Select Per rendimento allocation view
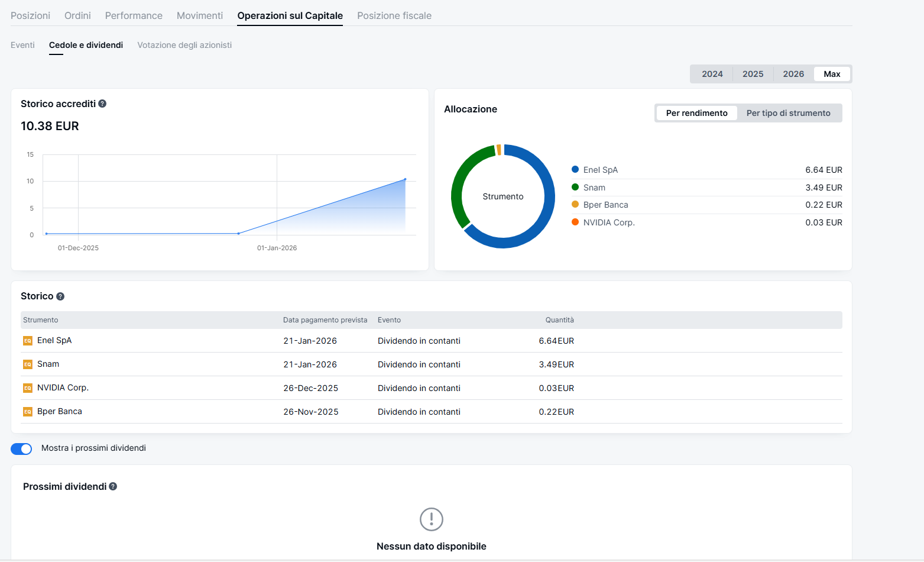The width and height of the screenshot is (924, 562). click(x=696, y=113)
